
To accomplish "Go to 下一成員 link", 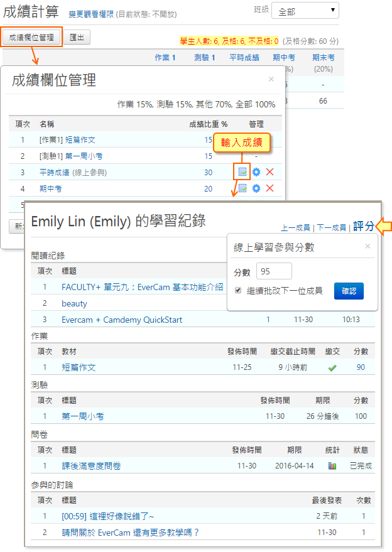I will (x=330, y=227).
